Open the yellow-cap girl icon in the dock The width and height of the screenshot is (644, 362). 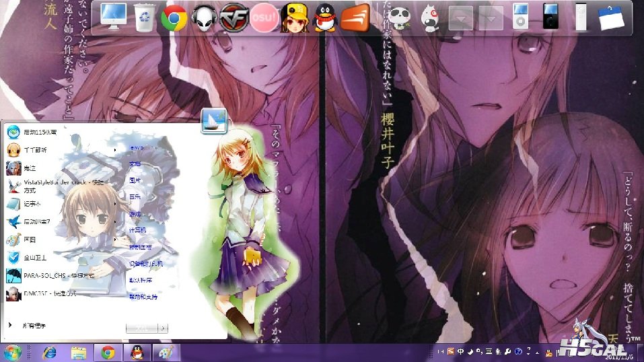pos(295,17)
